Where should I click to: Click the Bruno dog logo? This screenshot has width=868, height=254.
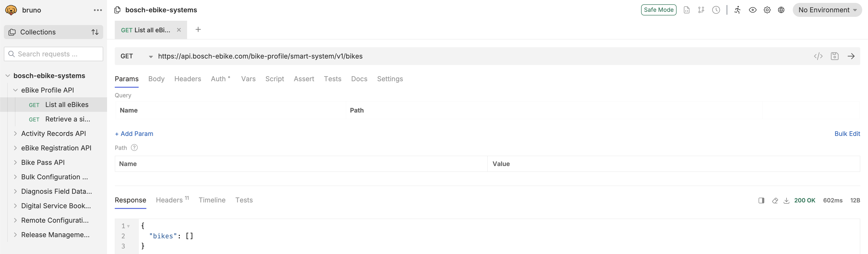point(11,10)
